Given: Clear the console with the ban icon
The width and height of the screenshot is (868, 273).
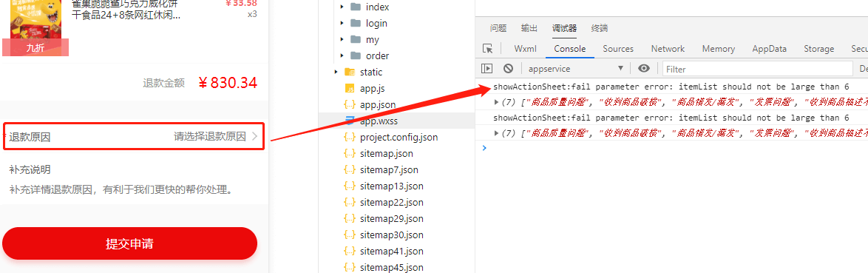Looking at the screenshot, I should click(x=508, y=69).
